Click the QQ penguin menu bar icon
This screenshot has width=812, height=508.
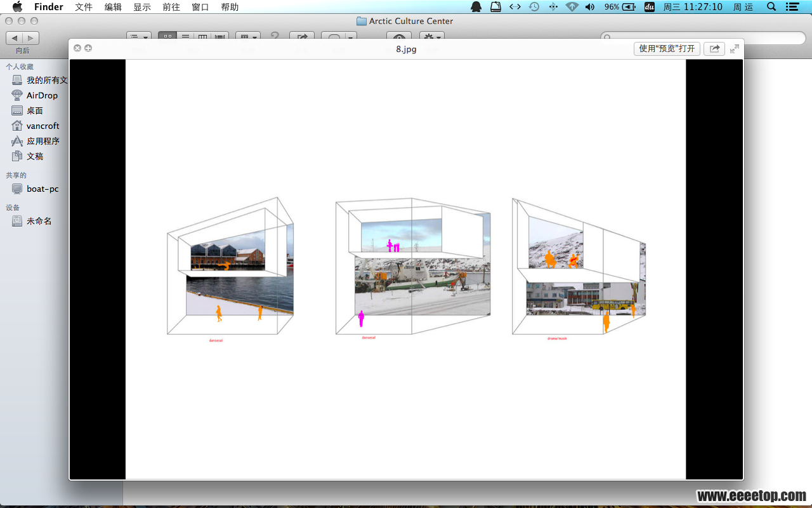tap(476, 7)
